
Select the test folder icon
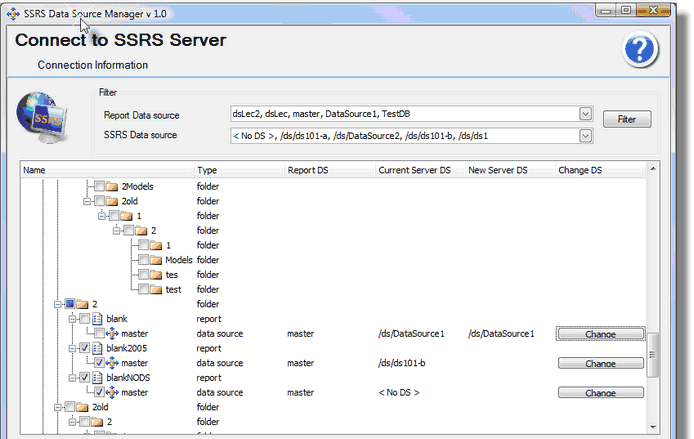coord(156,289)
